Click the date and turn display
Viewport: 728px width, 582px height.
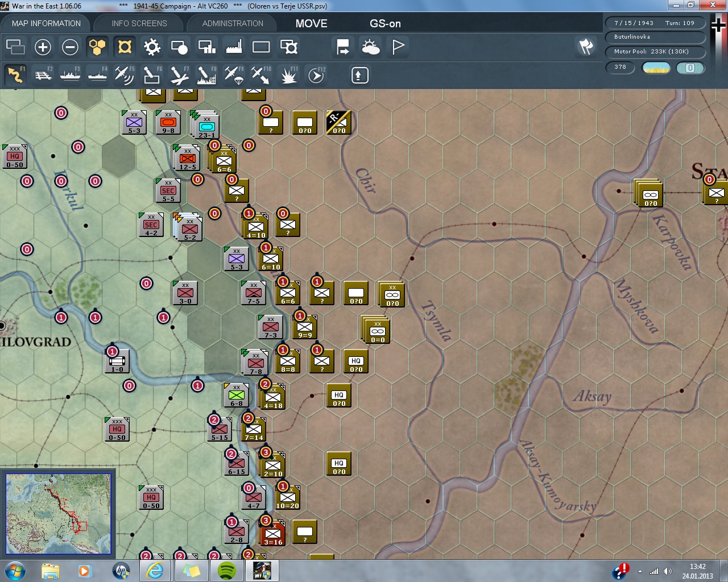(x=655, y=23)
